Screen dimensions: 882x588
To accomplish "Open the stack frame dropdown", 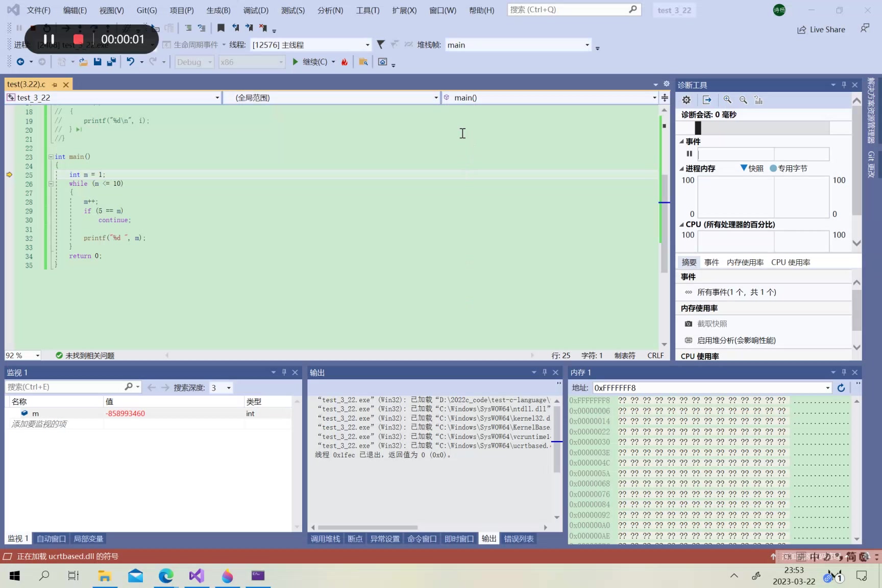I will coord(587,45).
